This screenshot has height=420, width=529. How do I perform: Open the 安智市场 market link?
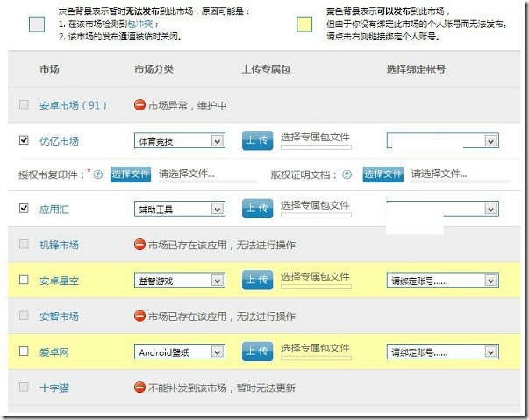coord(59,317)
